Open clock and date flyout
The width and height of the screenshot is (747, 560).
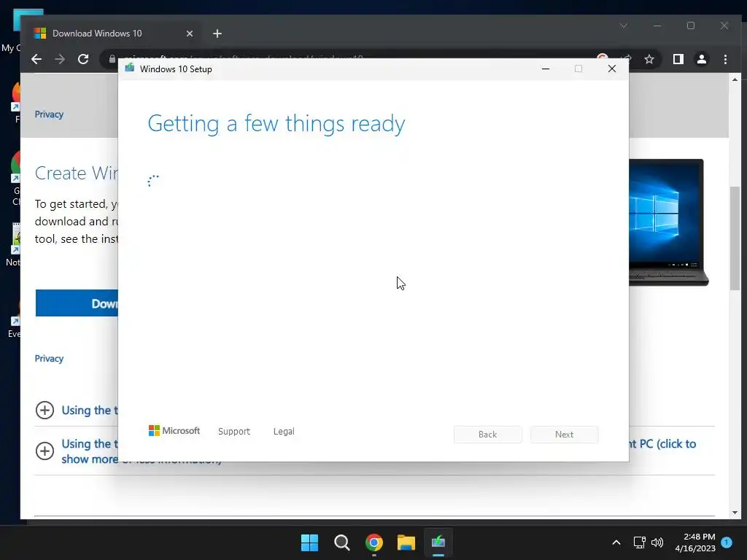point(695,542)
